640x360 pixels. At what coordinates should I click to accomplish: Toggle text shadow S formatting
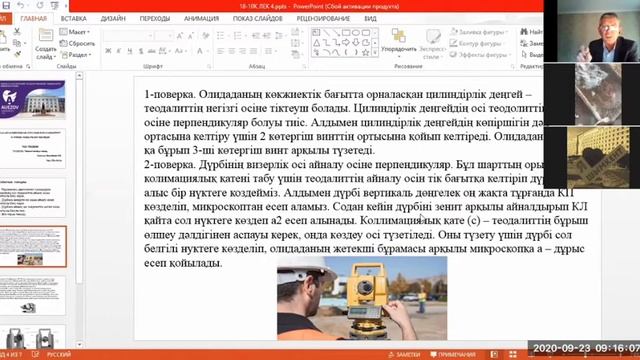coord(141,51)
